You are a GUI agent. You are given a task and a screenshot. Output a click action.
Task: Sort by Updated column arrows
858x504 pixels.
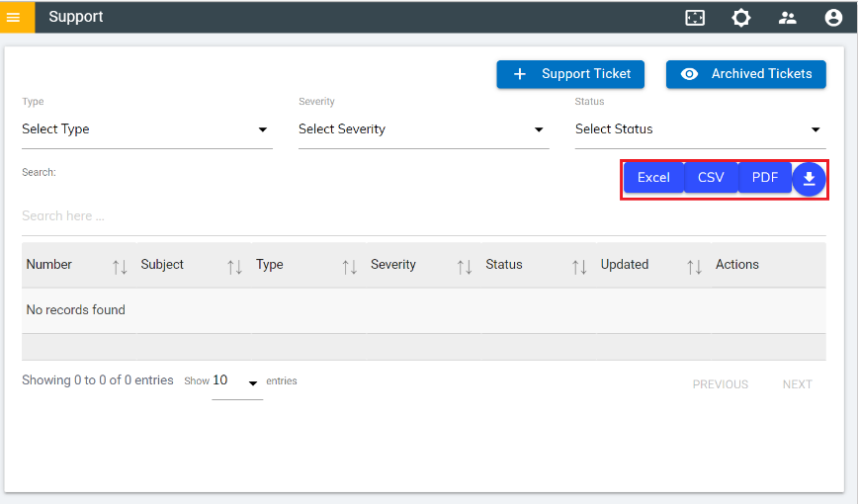click(694, 266)
